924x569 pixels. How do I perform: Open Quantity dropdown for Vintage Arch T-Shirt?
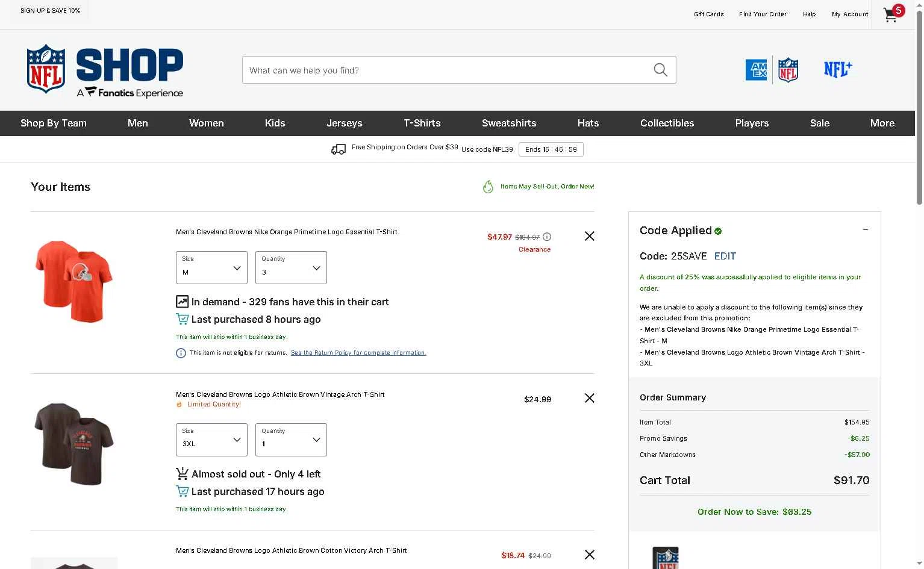(291, 440)
